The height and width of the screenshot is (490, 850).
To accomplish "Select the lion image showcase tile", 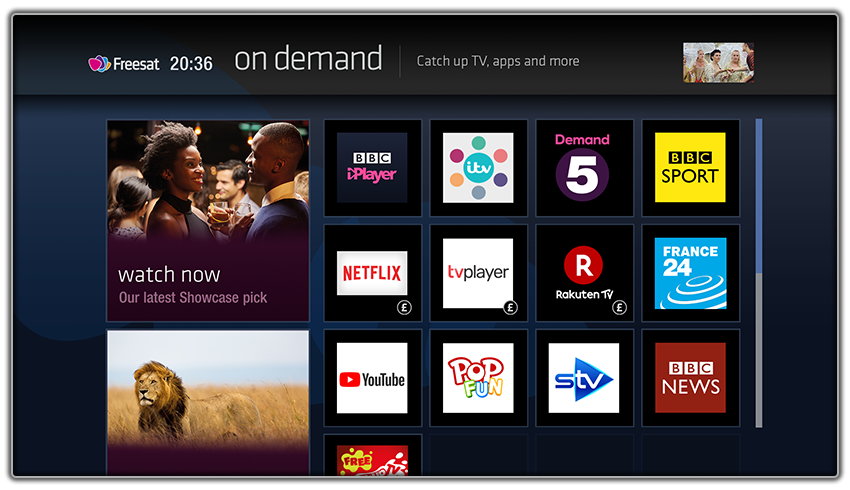I will click(208, 403).
